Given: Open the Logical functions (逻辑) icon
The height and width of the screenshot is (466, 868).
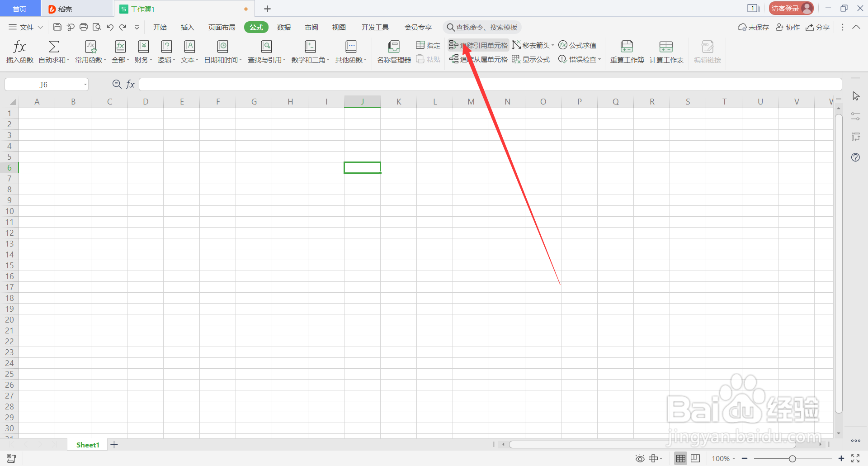Looking at the screenshot, I should click(166, 46).
